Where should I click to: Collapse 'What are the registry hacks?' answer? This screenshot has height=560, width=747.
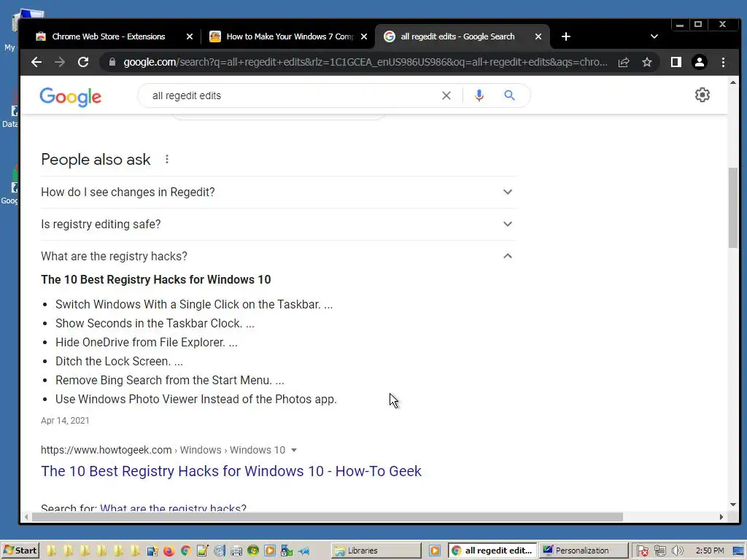coord(279,256)
